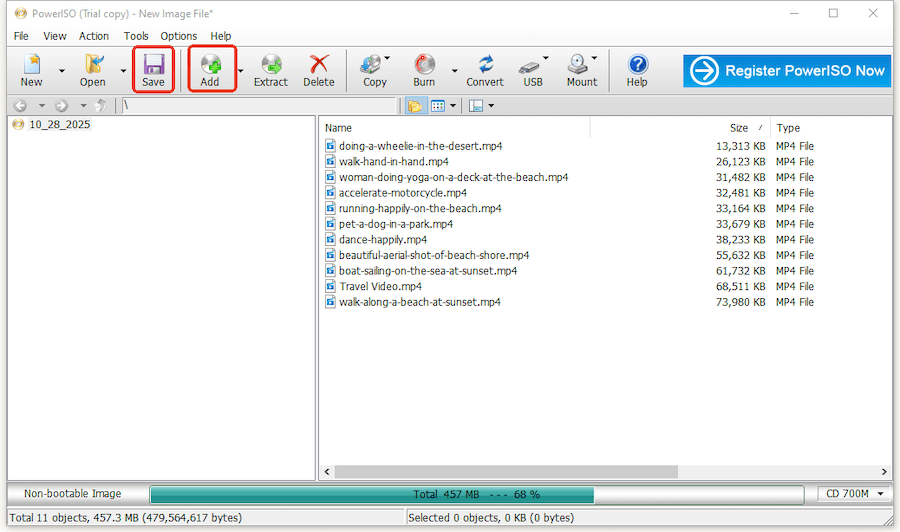Click file icon of Travel Video.mp4
This screenshot has height=532, width=900.
(x=331, y=286)
